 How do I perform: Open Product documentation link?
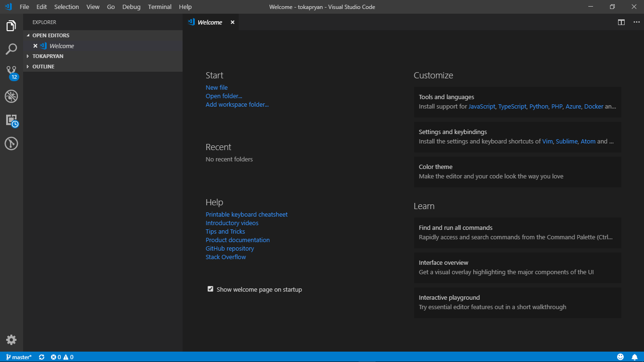[x=238, y=240]
